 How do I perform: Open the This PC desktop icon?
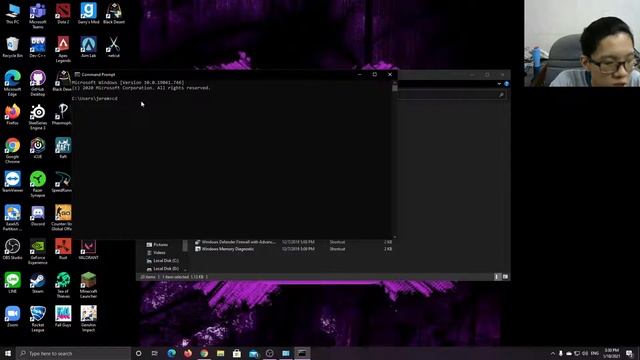coord(12,13)
